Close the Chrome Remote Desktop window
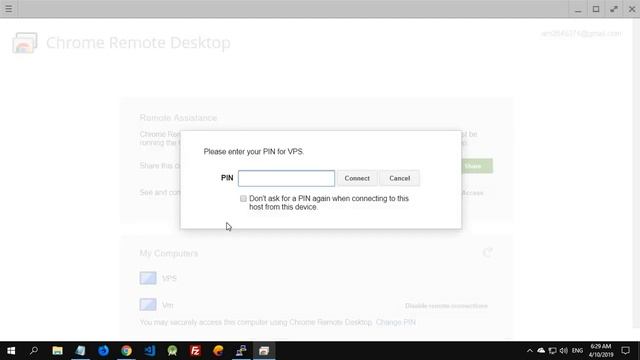 [x=631, y=9]
